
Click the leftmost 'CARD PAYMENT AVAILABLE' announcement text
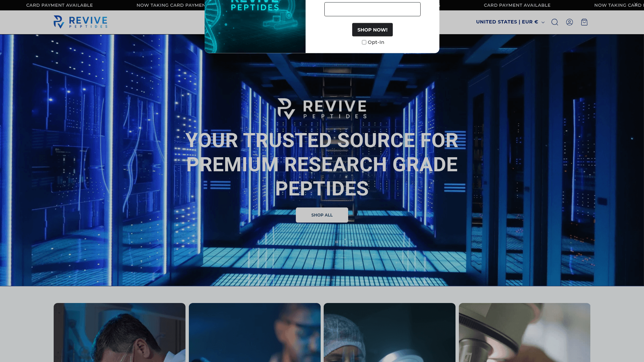tap(59, 5)
